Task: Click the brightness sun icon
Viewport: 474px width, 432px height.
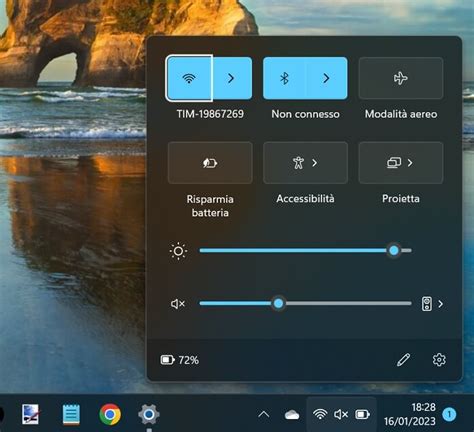Action: (x=178, y=251)
